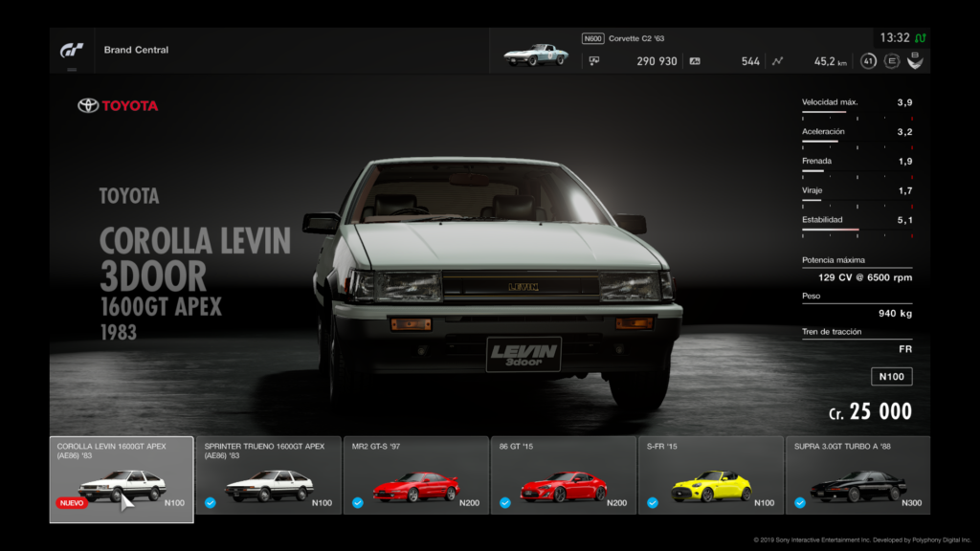Select the 86 GT '15 card
The height and width of the screenshot is (551, 980).
[564, 475]
